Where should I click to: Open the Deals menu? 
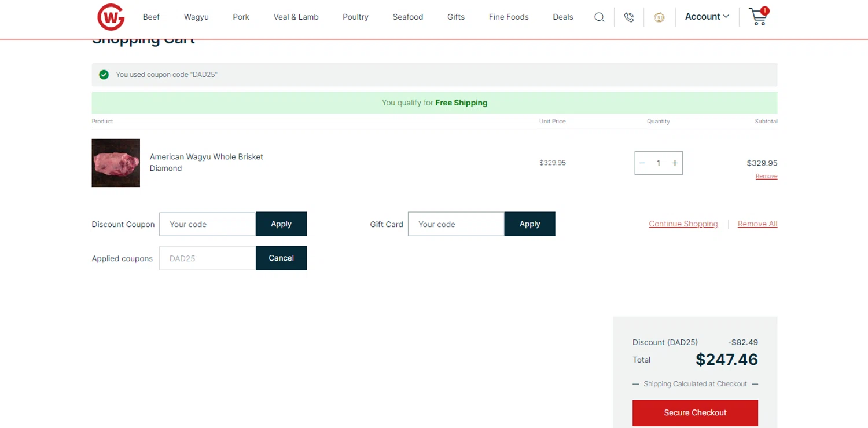tap(562, 17)
